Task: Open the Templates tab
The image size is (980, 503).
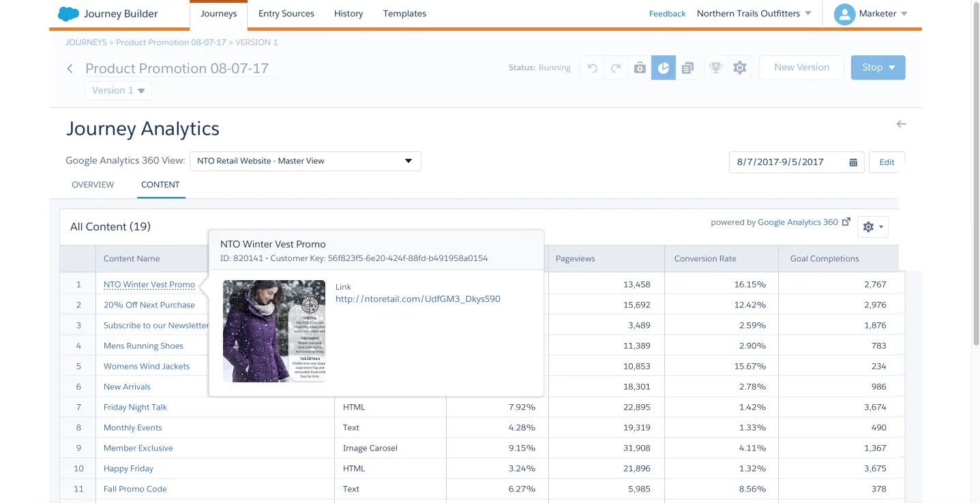Action: click(404, 14)
